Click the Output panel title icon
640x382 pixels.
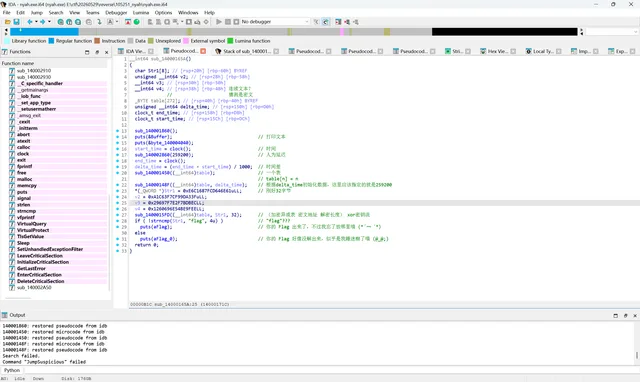[x=4, y=315]
